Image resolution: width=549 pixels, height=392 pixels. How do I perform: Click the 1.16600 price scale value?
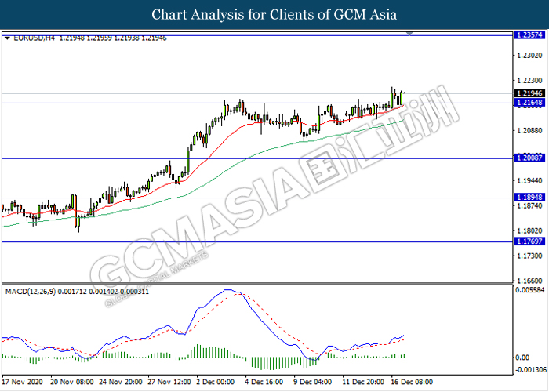coord(529,281)
